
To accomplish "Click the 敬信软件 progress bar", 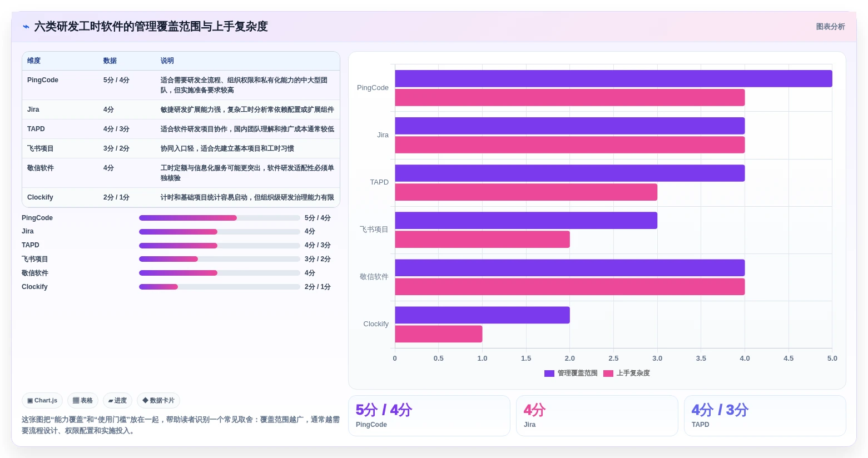I will [220, 273].
